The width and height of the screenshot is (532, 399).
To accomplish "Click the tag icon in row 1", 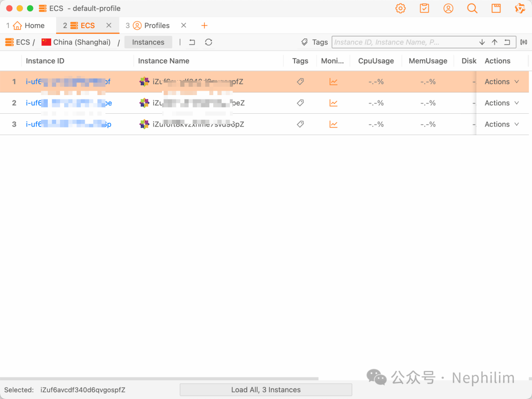I will 300,82.
